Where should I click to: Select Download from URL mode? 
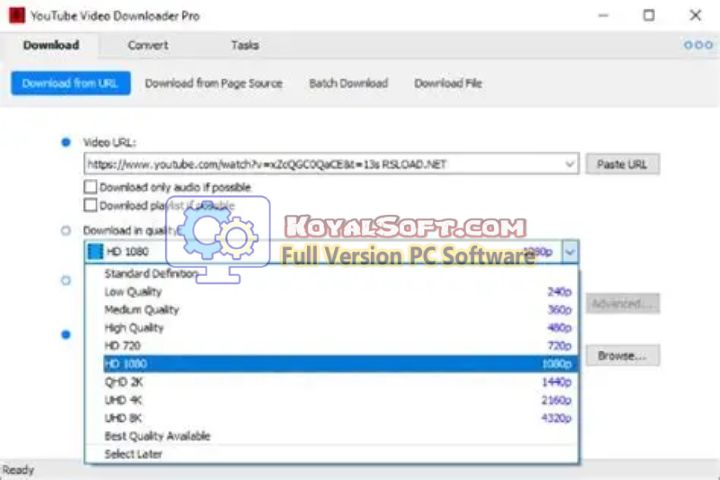point(71,83)
